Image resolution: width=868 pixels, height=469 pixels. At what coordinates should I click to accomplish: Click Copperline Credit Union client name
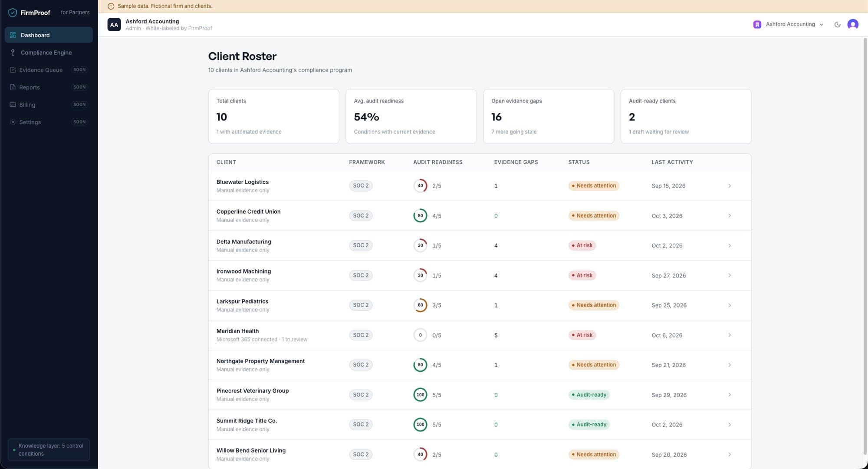[248, 212]
